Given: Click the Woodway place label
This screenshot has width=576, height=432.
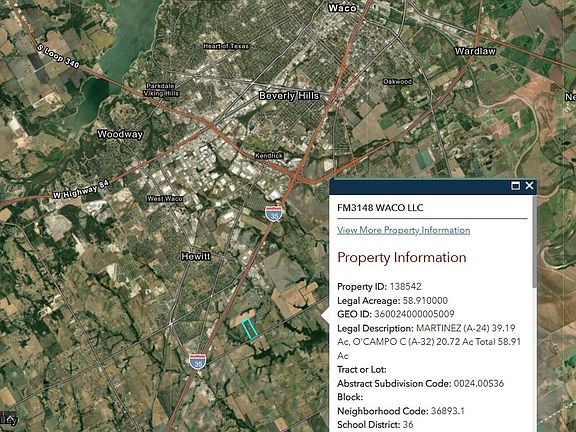Looking at the screenshot, I should click(x=120, y=134).
